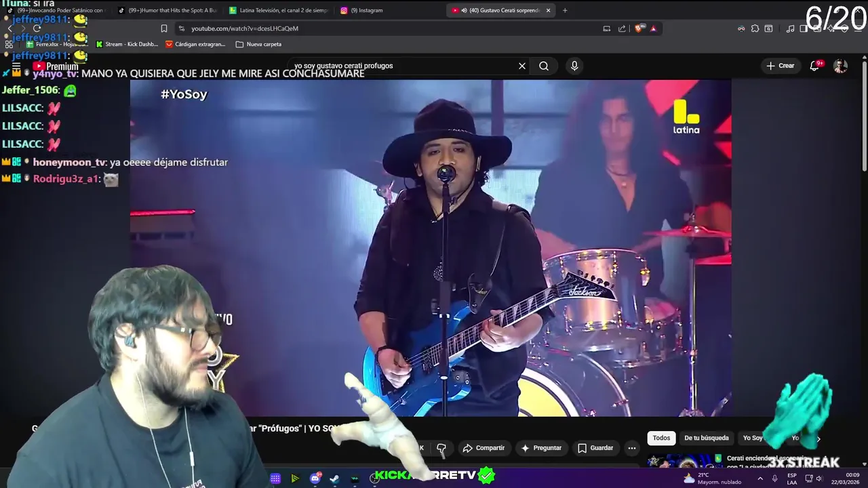The height and width of the screenshot is (488, 868).
Task: Open the tab search icon in toolbar
Action: coord(768,28)
